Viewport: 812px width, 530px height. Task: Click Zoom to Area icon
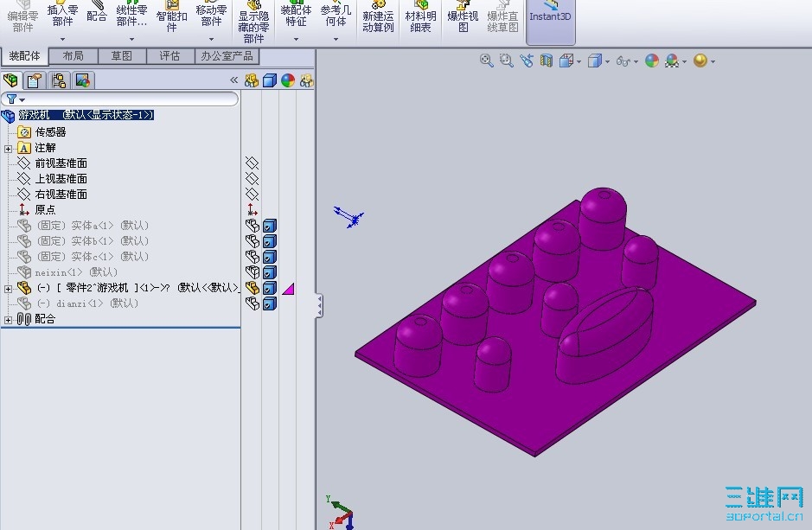[507, 61]
